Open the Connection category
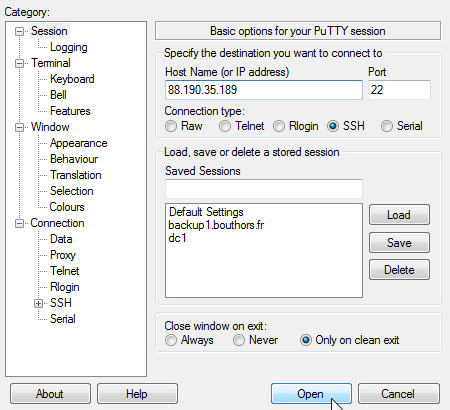The height and width of the screenshot is (410, 450). pyautogui.click(x=57, y=223)
